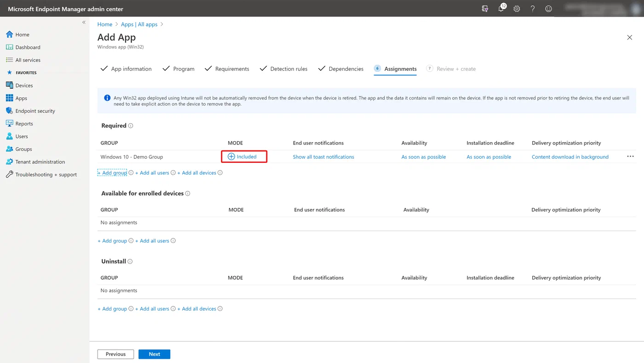Click Add all users under Available for enrolled devices
644x363 pixels.
pos(152,241)
